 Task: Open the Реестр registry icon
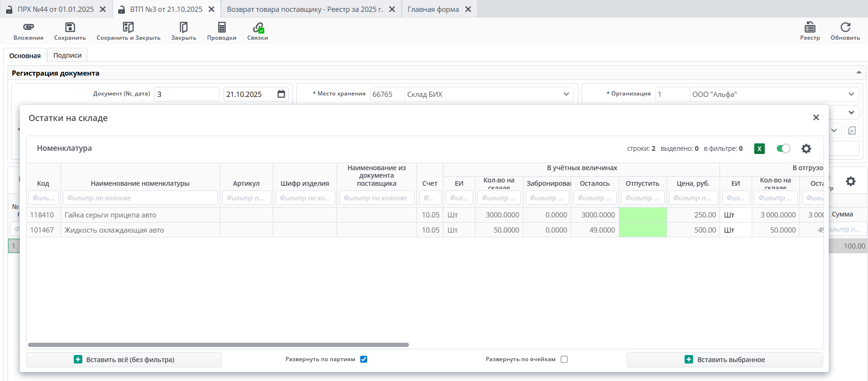pos(810,27)
